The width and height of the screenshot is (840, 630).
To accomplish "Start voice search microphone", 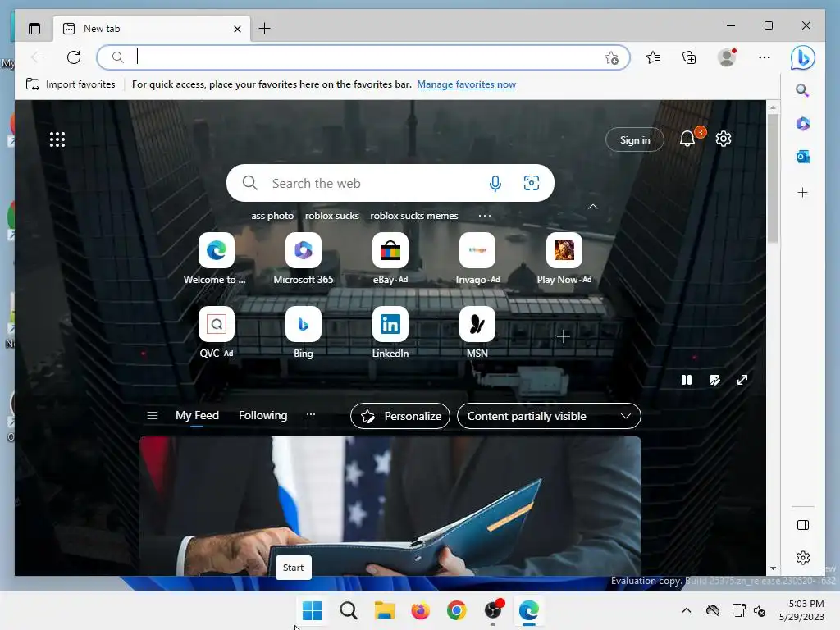I will coord(495,183).
